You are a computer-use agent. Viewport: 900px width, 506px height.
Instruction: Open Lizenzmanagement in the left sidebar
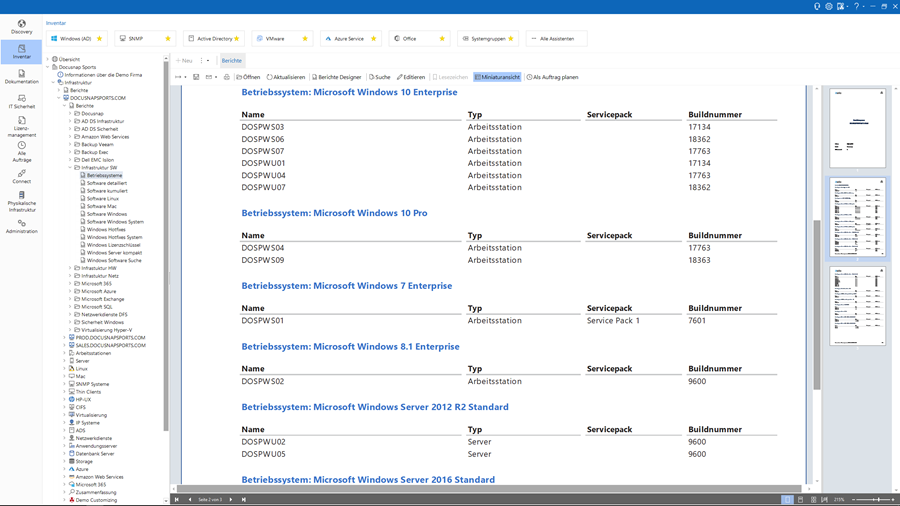pos(21,128)
